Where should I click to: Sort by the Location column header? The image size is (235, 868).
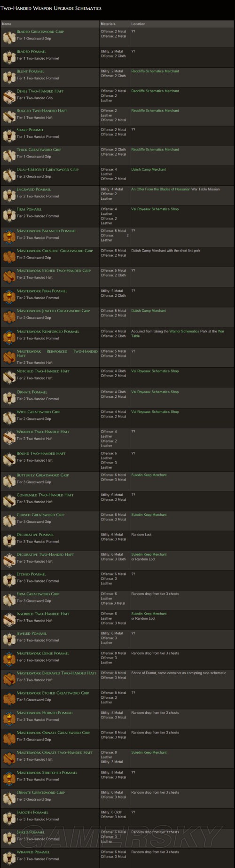click(138, 24)
